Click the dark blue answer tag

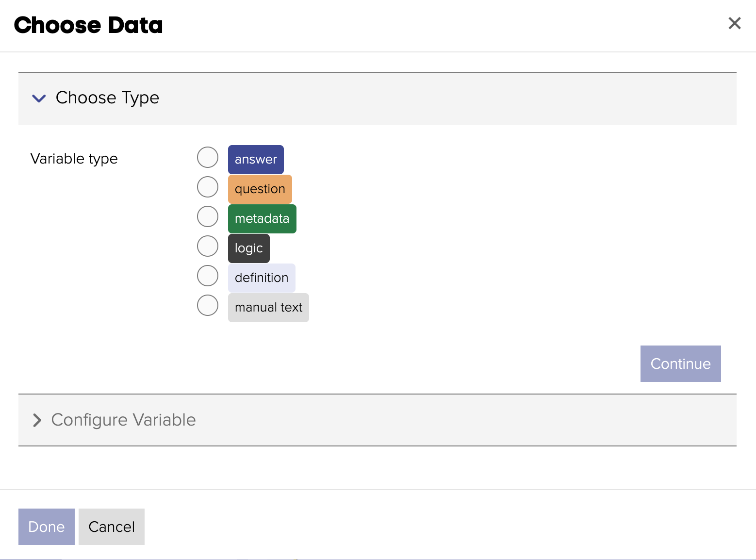[x=256, y=160]
